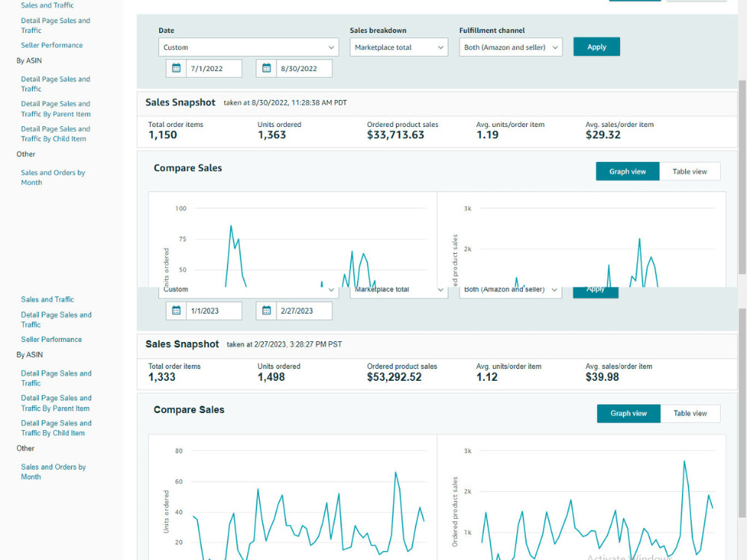Click the 1,150 total order items value
This screenshot has height=560, width=747.
pyautogui.click(x=162, y=134)
